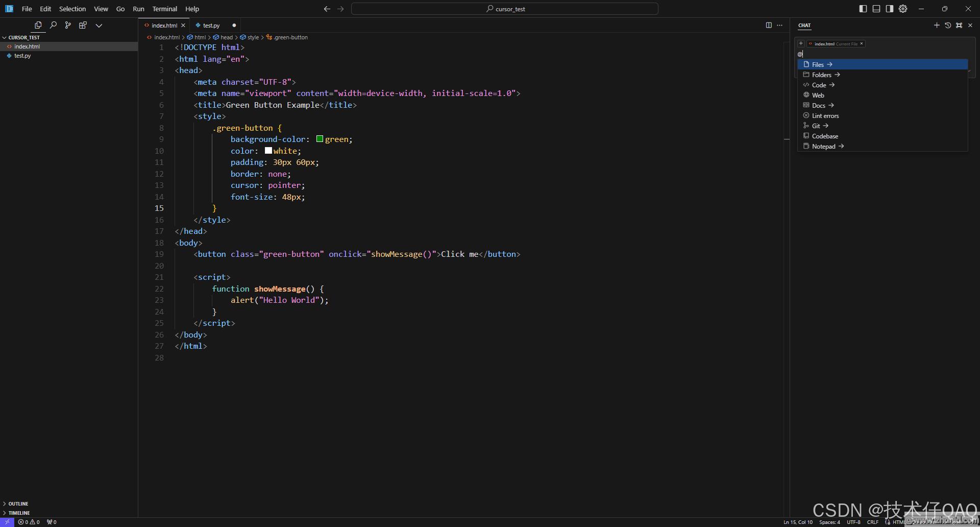This screenshot has height=527, width=980.
Task: Select Codebase from the @ mention list
Action: click(825, 136)
